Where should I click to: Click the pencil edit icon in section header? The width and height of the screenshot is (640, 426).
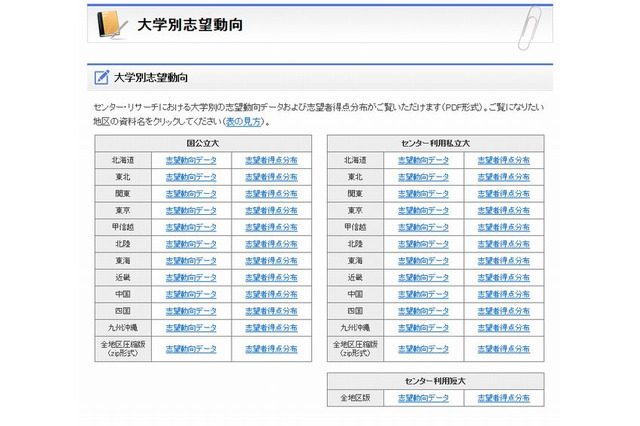point(102,77)
